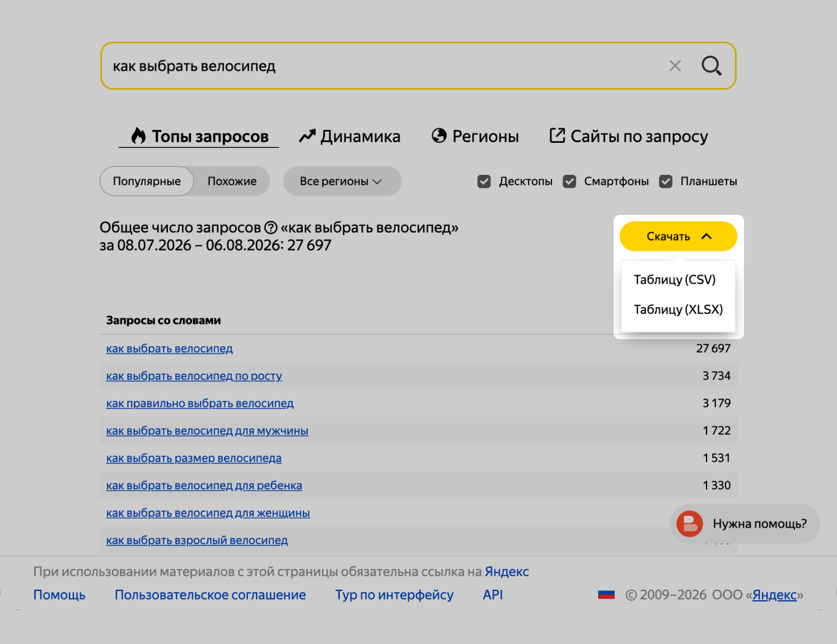Uncheck the Десктопы checkbox
Viewport: 837px width, 644px height.
[484, 182]
